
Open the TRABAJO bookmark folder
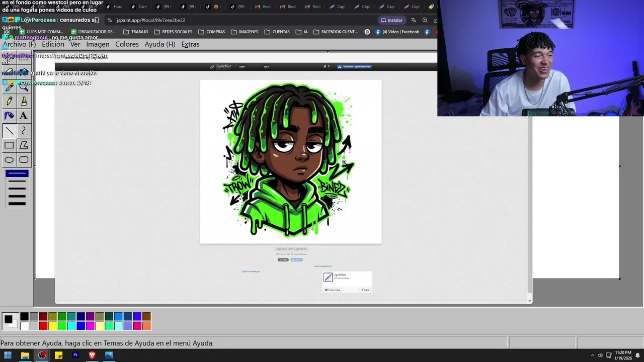(136, 32)
